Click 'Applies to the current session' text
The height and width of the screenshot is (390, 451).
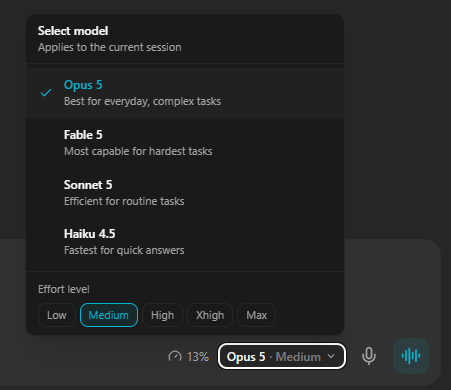(110, 47)
